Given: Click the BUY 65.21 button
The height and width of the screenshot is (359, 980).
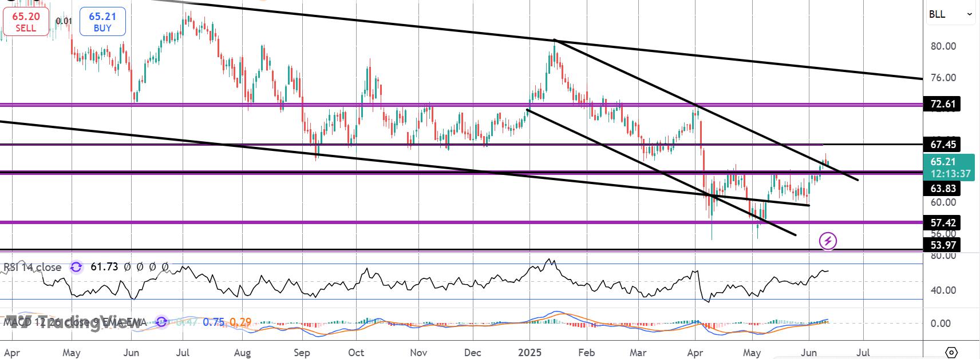Looking at the screenshot, I should pyautogui.click(x=102, y=22).
